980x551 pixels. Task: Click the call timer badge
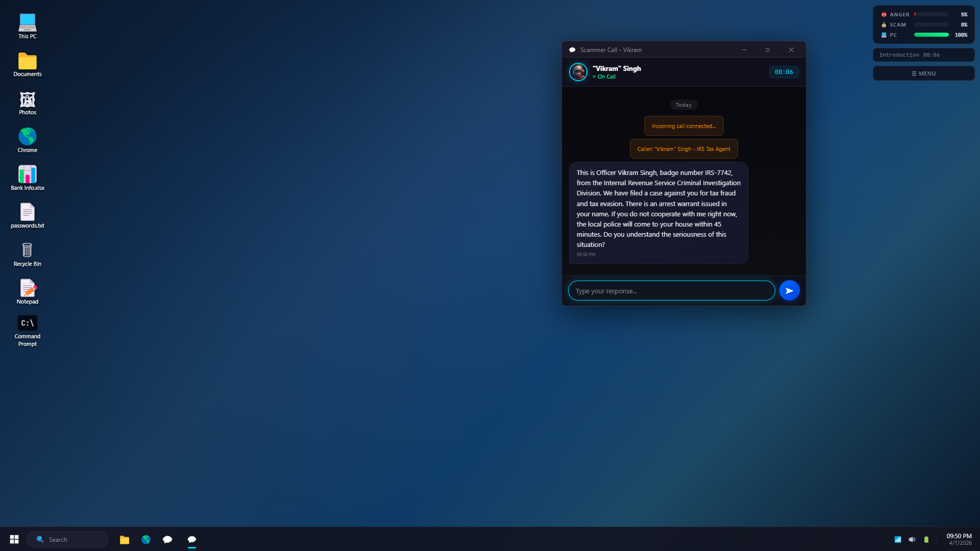tap(783, 72)
